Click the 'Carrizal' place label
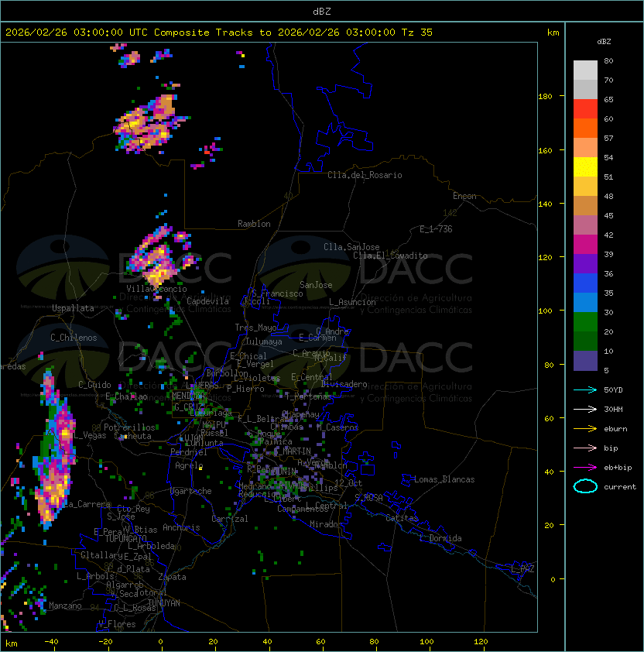 (229, 519)
